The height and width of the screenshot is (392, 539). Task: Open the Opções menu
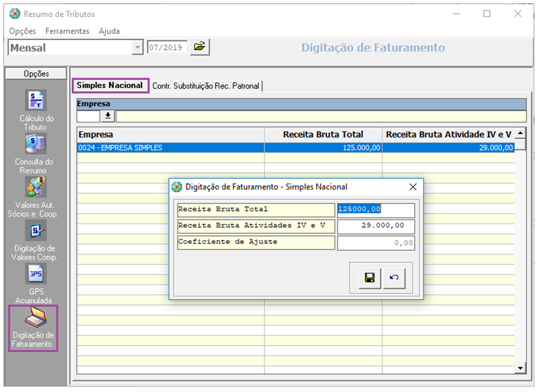22,31
